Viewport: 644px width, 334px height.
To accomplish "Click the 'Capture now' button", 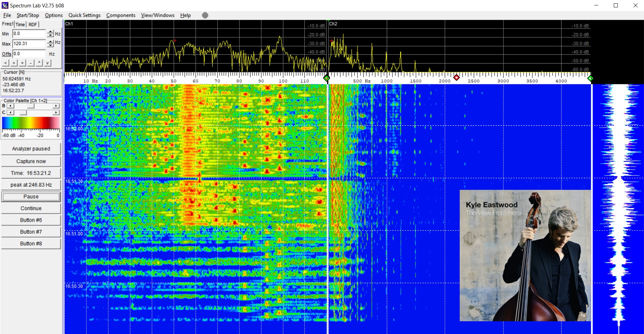I will [x=31, y=161].
